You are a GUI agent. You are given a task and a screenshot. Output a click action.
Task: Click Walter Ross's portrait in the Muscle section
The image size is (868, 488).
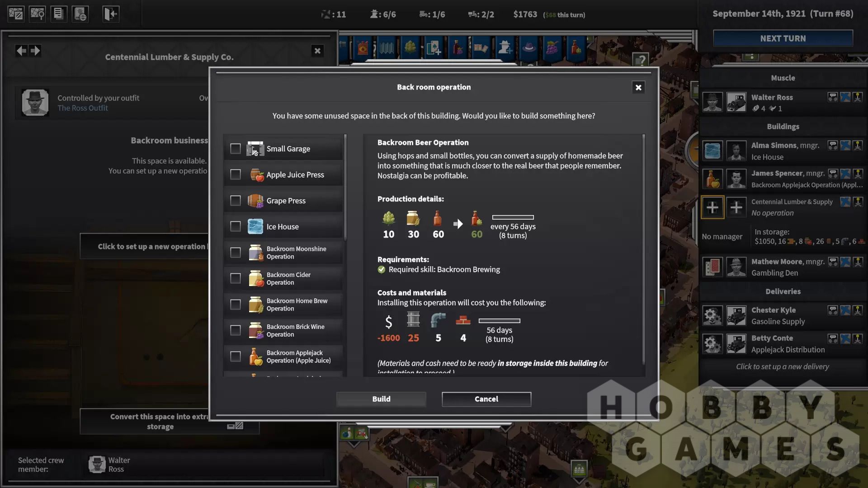coord(712,102)
